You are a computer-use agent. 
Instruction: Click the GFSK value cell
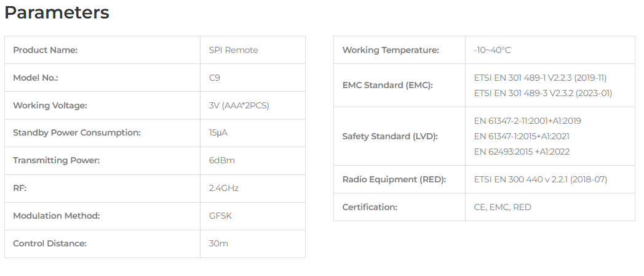click(253, 216)
